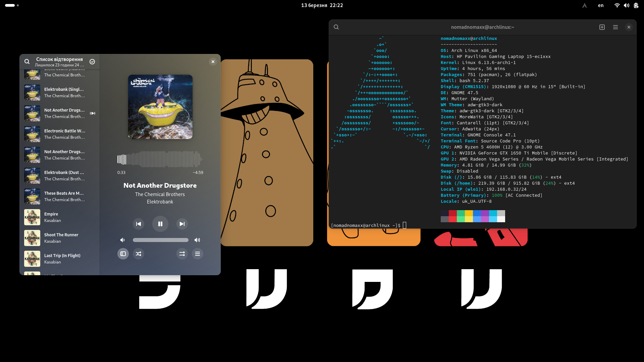Open the date and time menu
The image size is (644, 362).
pyautogui.click(x=322, y=5)
